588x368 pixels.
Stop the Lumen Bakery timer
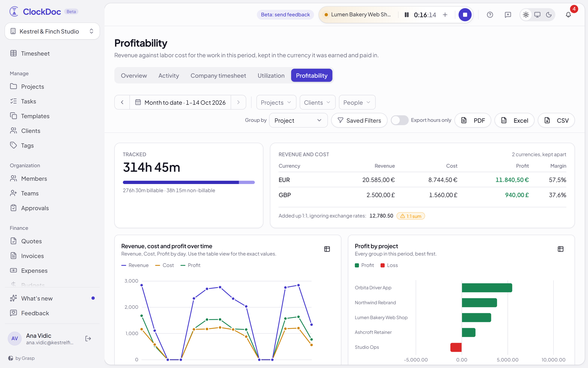pyautogui.click(x=465, y=15)
